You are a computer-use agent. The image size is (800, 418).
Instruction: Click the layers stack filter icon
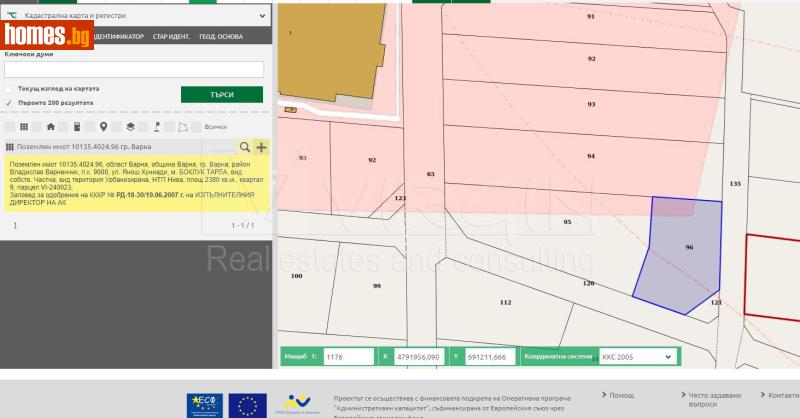coord(130,127)
